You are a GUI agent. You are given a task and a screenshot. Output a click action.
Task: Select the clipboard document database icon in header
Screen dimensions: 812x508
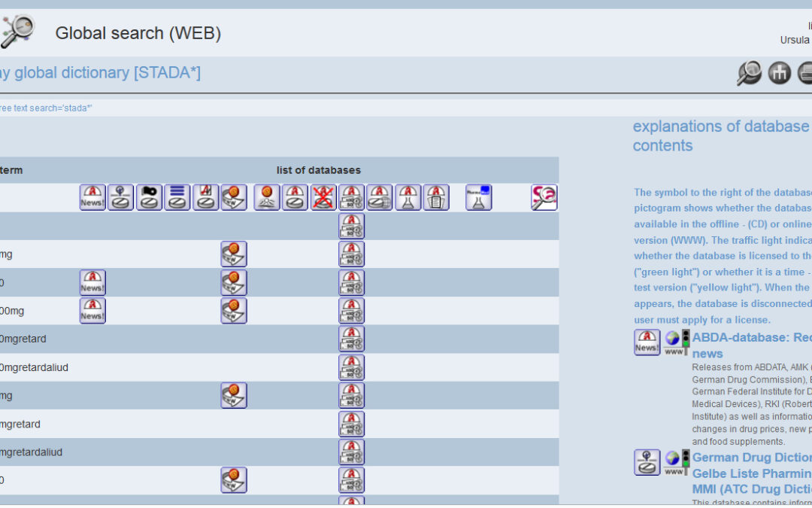pos(436,197)
